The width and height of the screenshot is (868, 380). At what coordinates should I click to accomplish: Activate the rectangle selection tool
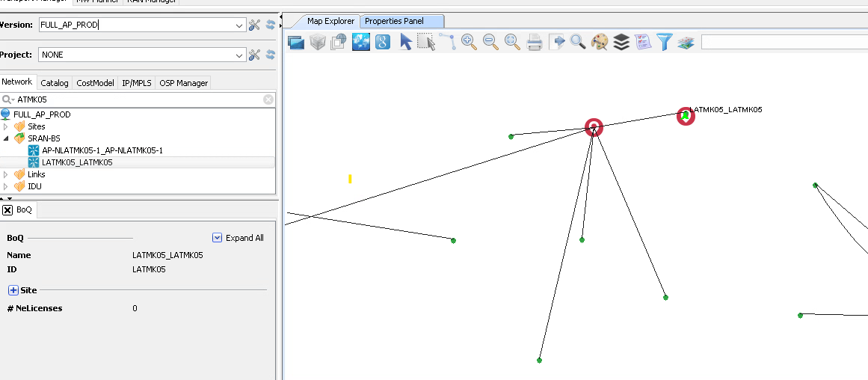[x=426, y=42]
